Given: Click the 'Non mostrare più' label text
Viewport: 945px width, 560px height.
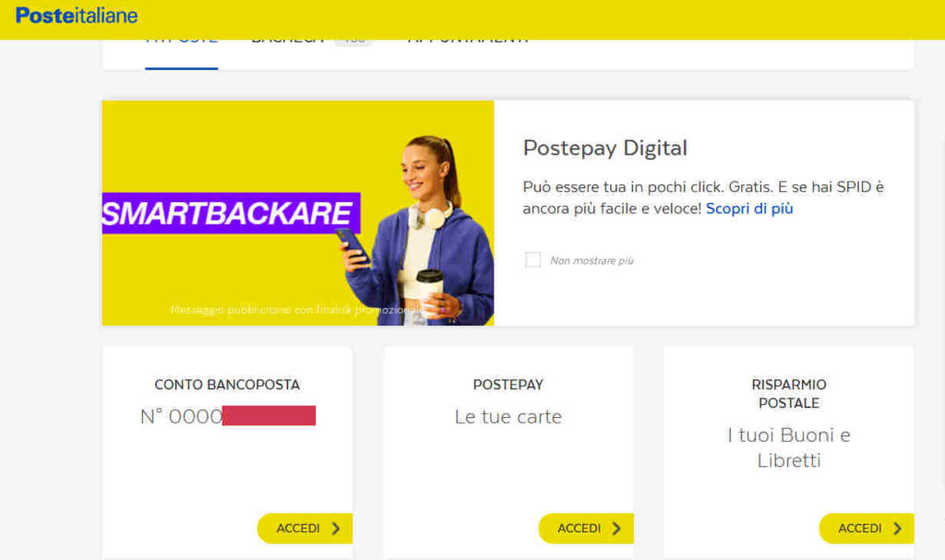Looking at the screenshot, I should 592,260.
